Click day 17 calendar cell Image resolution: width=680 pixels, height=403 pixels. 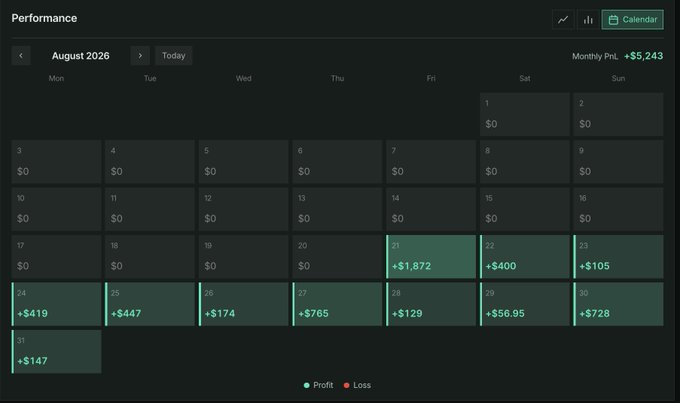pos(56,257)
